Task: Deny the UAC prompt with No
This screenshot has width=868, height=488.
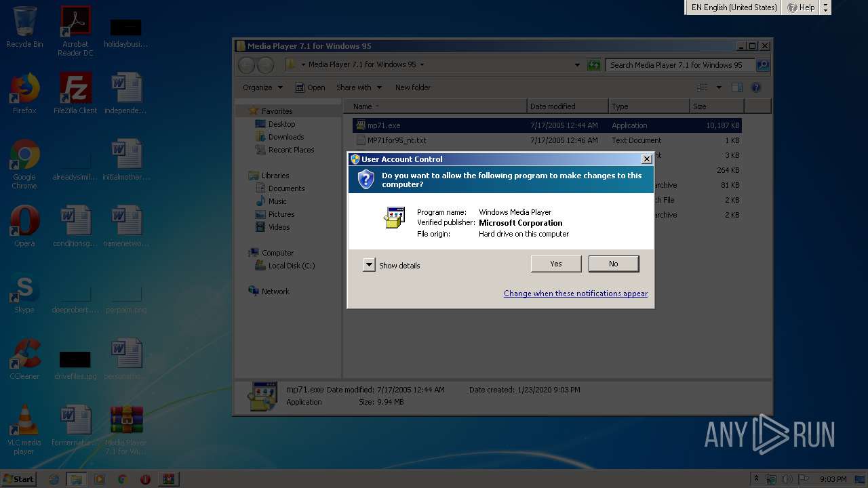Action: [613, 264]
